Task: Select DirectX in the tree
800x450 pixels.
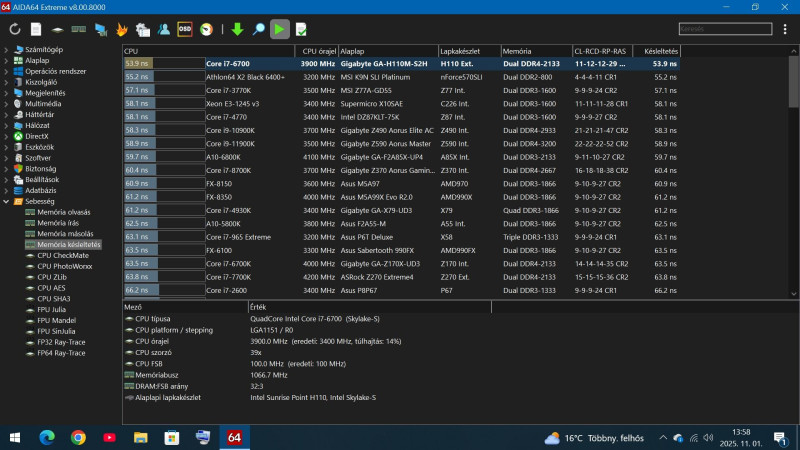Action: pos(37,136)
